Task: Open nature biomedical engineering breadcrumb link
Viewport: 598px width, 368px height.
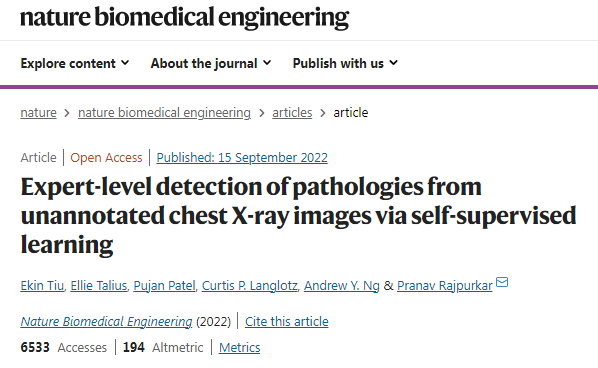Action: (164, 113)
